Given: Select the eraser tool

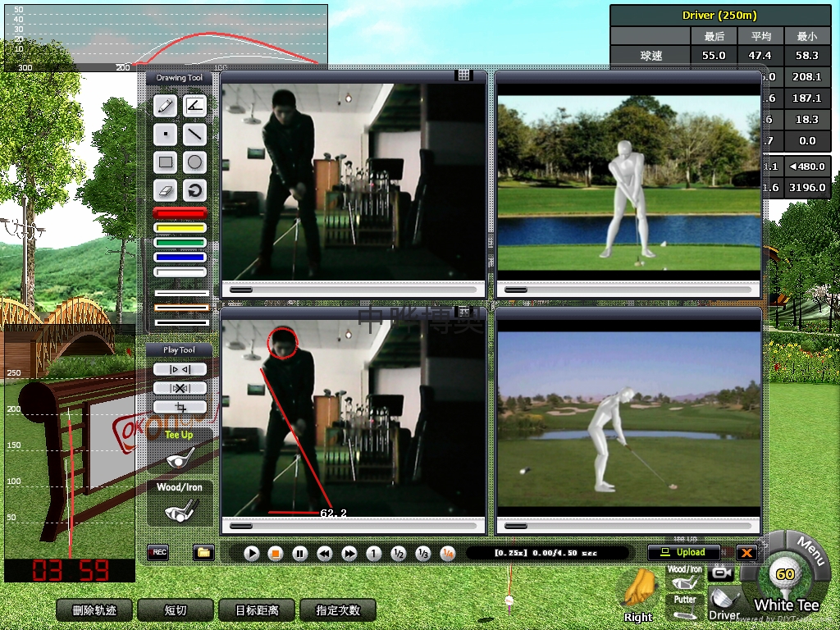Looking at the screenshot, I should pos(166,190).
